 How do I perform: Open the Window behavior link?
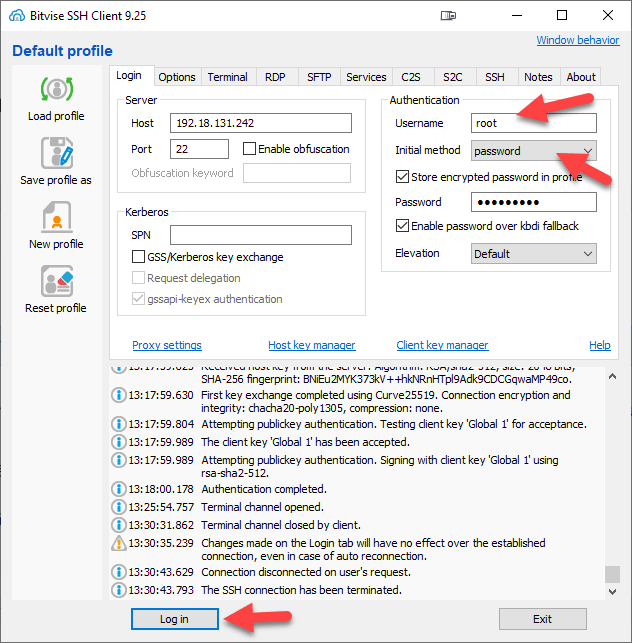[x=578, y=40]
